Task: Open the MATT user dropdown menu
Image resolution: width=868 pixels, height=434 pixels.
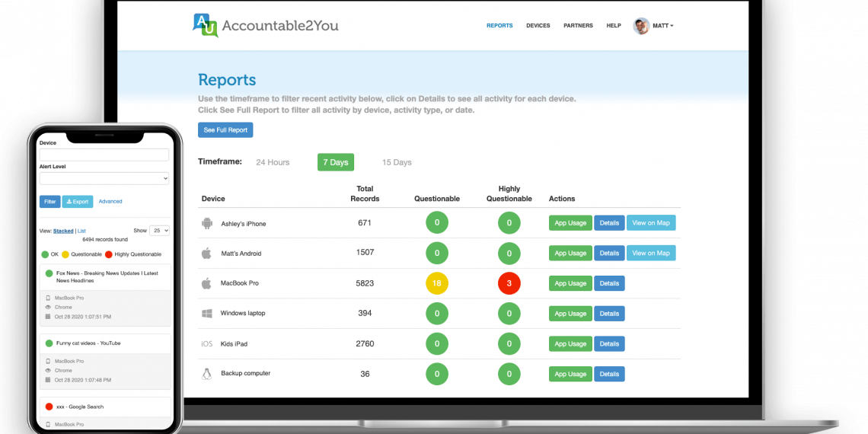Action: coord(663,25)
